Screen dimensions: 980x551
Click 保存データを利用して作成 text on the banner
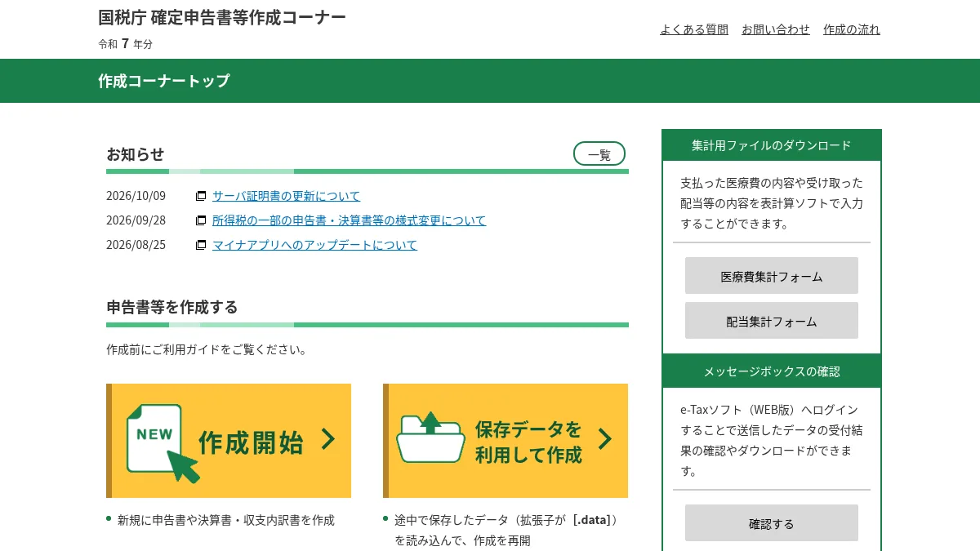pos(528,442)
